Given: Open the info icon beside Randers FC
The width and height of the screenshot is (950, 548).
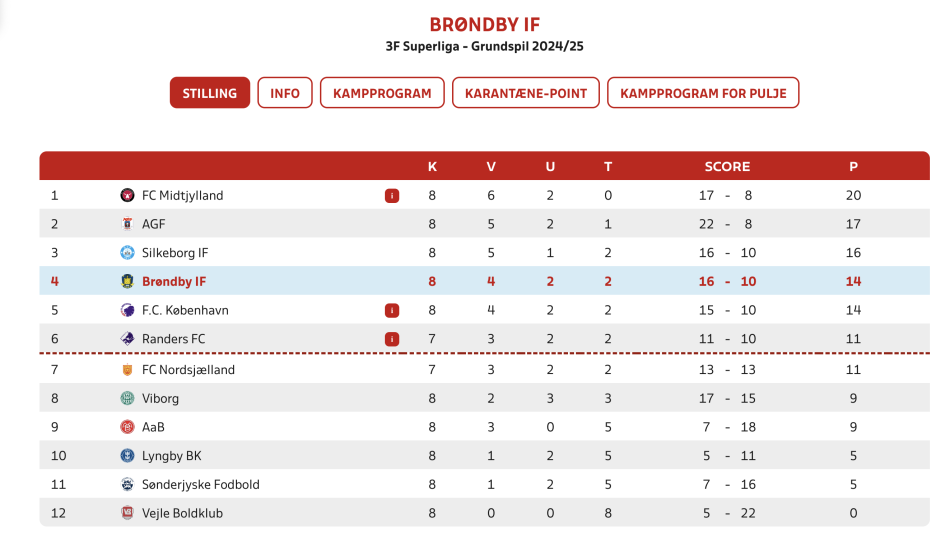Looking at the screenshot, I should 392,339.
